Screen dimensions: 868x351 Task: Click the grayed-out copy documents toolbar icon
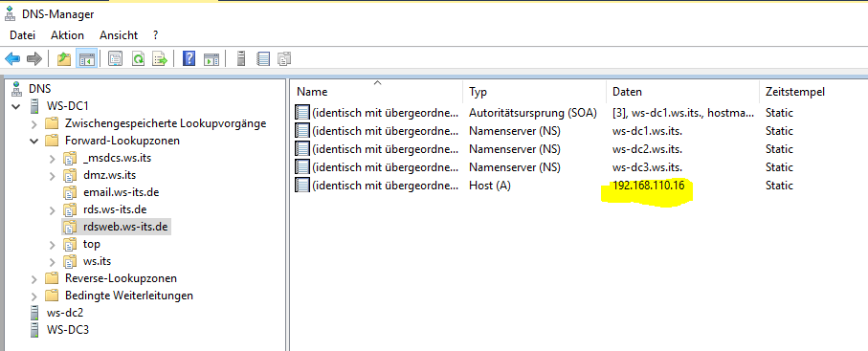pos(284,58)
